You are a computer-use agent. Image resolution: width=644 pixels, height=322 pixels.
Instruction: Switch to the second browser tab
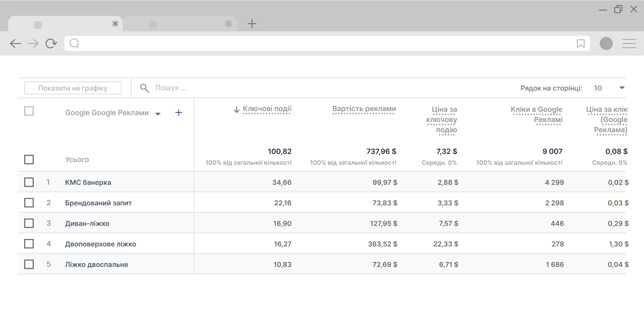click(180, 24)
